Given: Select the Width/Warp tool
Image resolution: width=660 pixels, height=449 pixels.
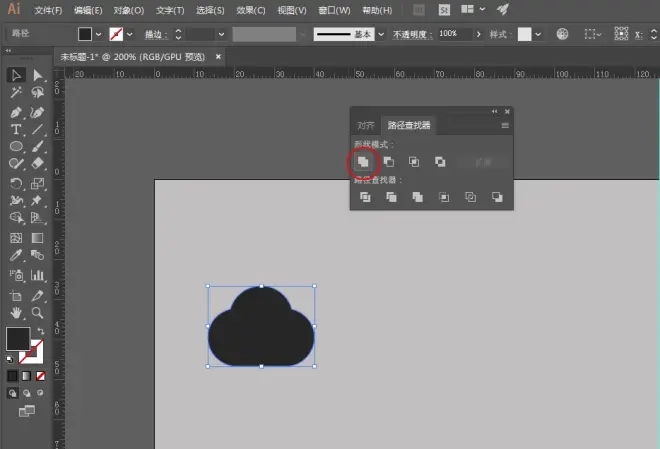Looking at the screenshot, I should tap(16, 200).
